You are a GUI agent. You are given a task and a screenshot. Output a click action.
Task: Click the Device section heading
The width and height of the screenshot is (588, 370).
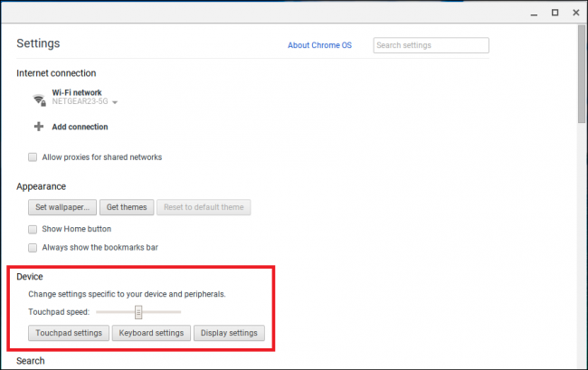30,277
